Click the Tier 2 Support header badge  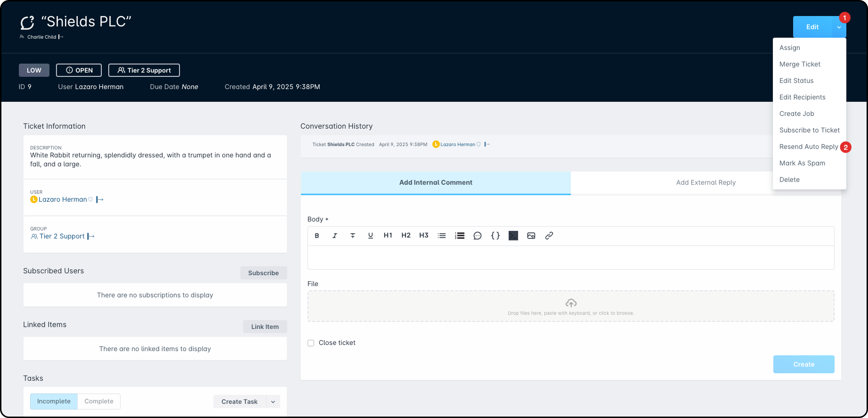[144, 70]
